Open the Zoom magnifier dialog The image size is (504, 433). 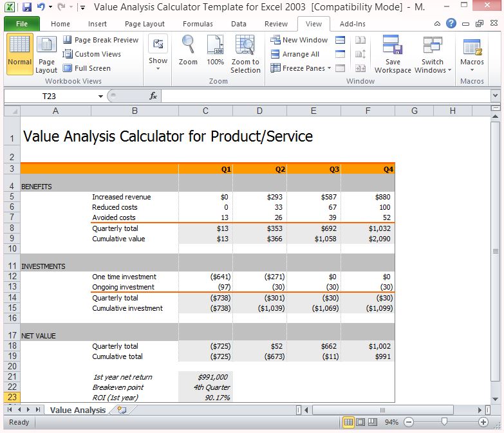(188, 50)
